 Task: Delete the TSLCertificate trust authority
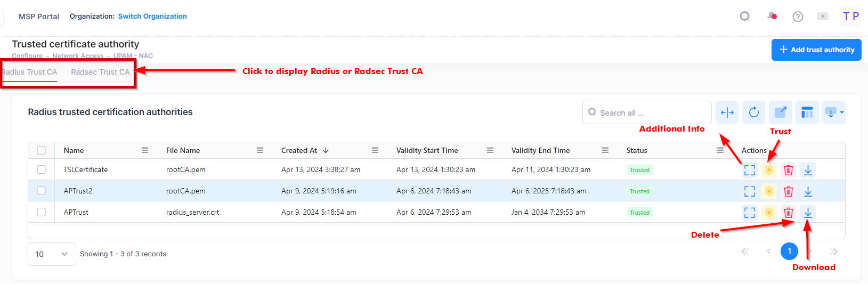click(788, 170)
